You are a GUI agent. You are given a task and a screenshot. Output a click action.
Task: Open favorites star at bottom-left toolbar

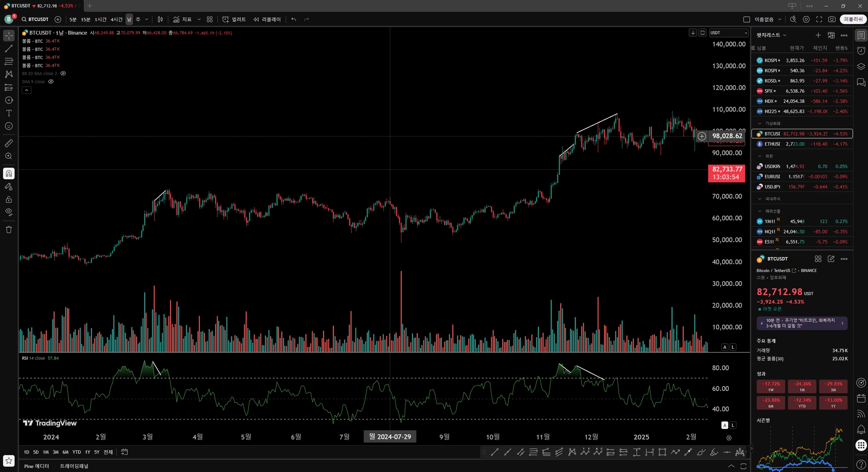(x=9, y=461)
